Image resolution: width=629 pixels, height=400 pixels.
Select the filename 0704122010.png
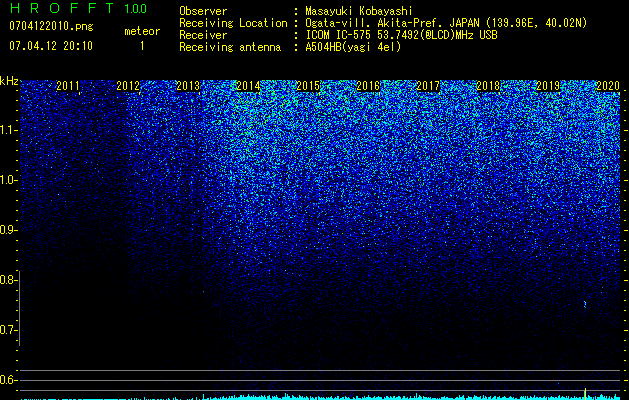pos(51,26)
